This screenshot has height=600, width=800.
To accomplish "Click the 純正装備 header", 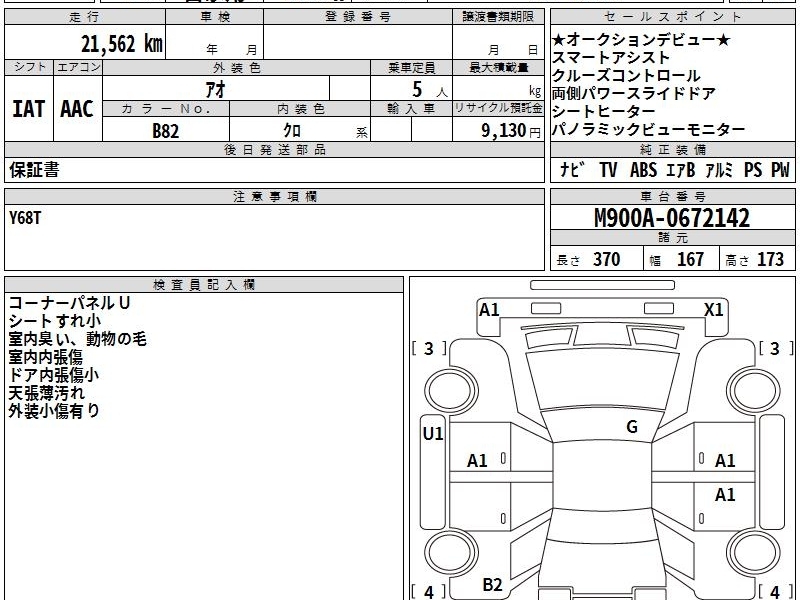I will 672,149.
